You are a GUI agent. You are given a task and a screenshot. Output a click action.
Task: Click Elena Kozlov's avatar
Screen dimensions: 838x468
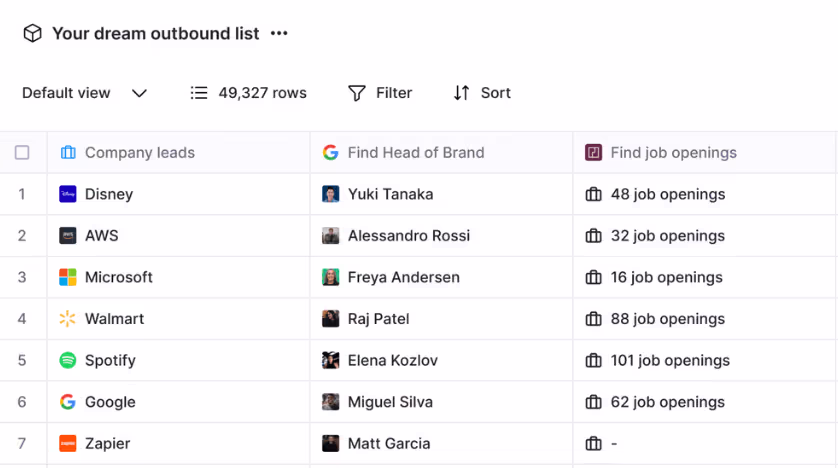330,360
